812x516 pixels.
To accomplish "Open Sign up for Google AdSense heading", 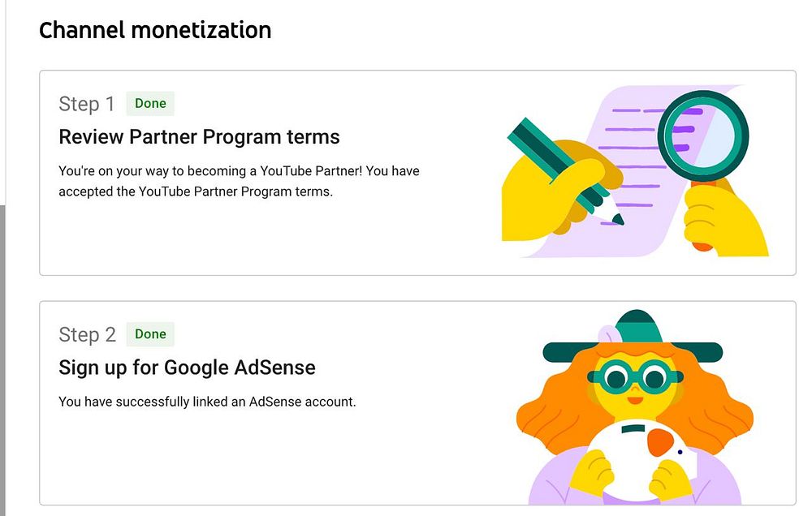I will point(187,368).
